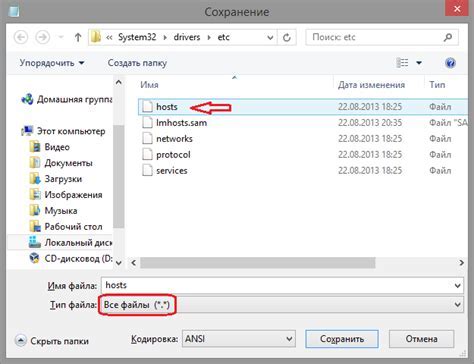Click the search magnifier icon
The width and height of the screenshot is (474, 364).
tap(448, 37)
